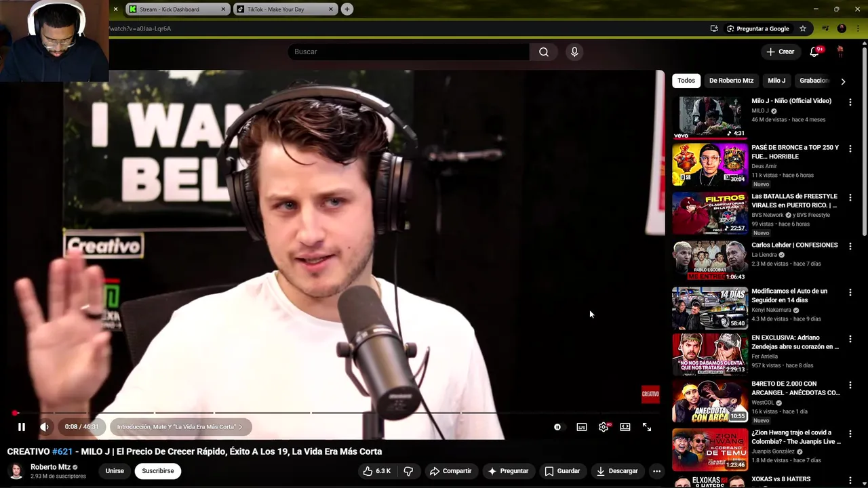Open options for Las BATALLAS de FREESTYLE video
This screenshot has height=488, width=868.
(x=850, y=197)
